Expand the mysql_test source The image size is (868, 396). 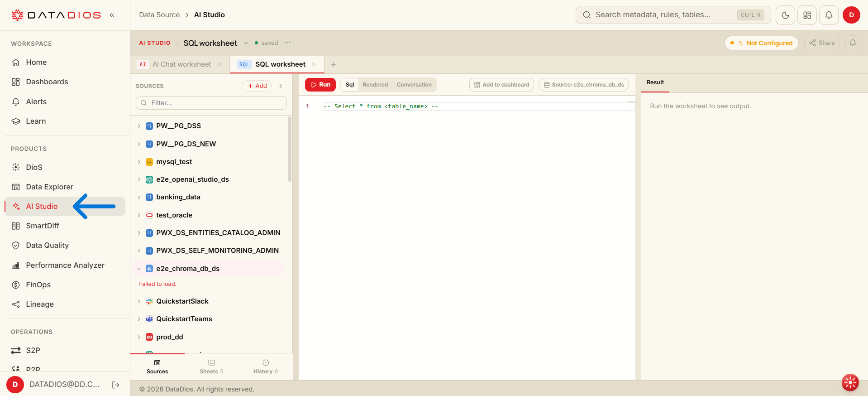tap(139, 162)
